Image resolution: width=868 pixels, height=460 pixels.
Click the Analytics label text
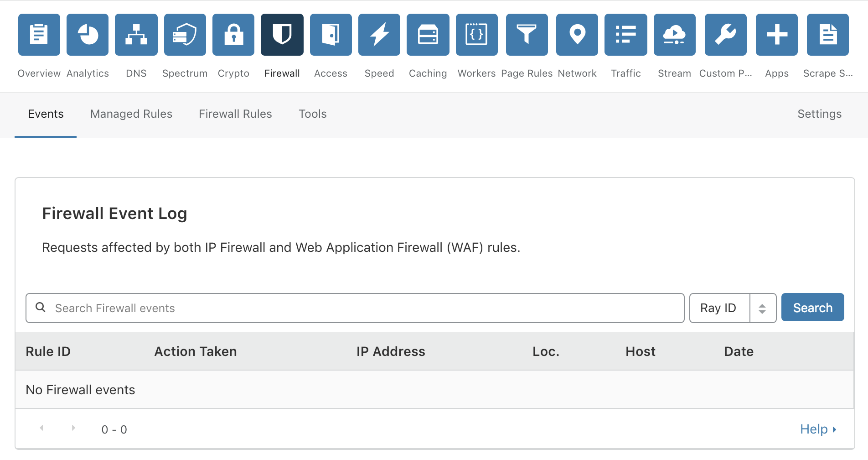tap(88, 73)
